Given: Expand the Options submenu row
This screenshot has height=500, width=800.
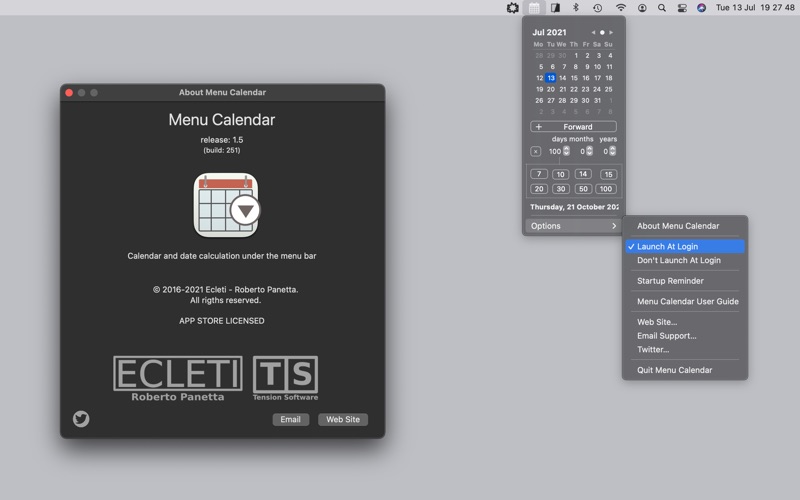Looking at the screenshot, I should [x=573, y=226].
